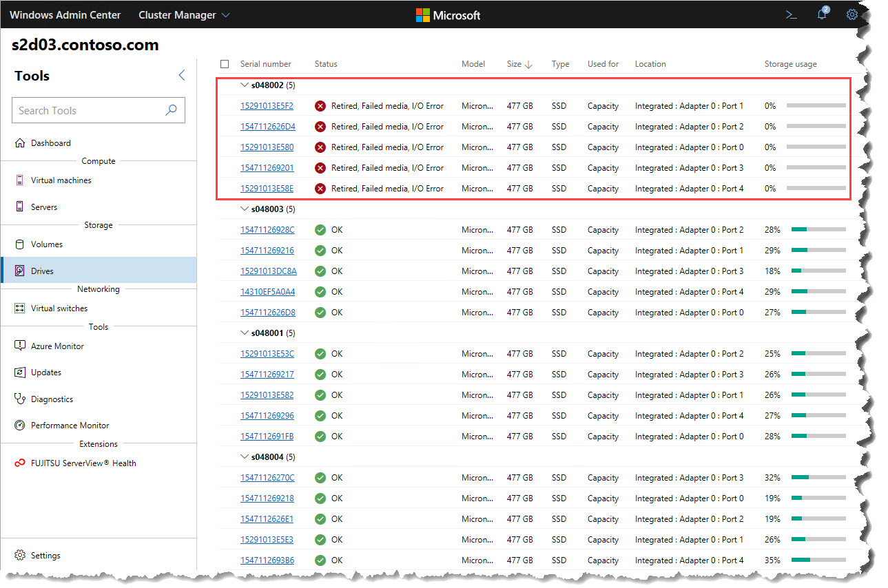Collapse the s048003 server group
Screen dimensions: 888x588
pos(244,209)
